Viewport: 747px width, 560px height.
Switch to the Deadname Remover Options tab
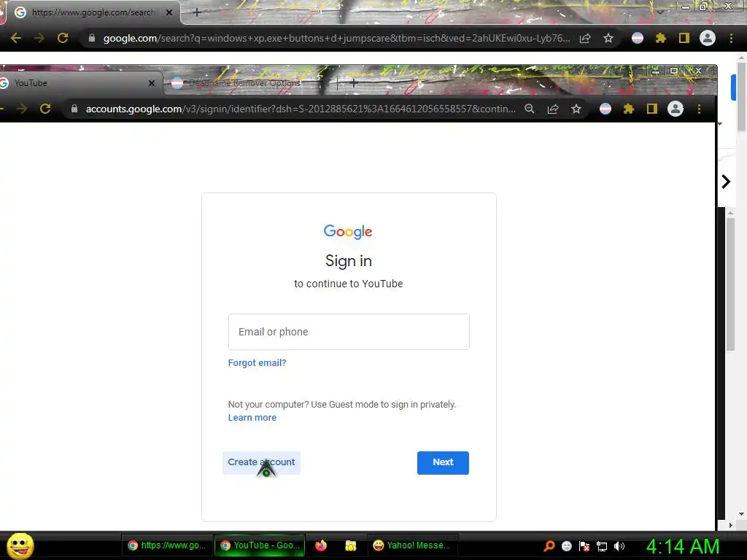click(x=244, y=83)
